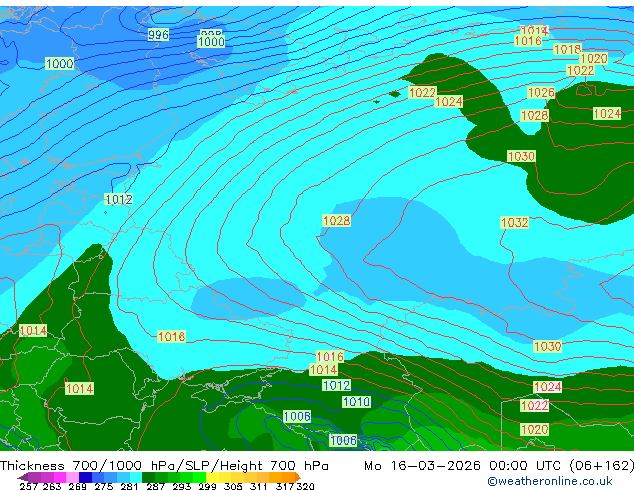The height and width of the screenshot is (490, 634).
Task: Click the legend value 311
Action: click(259, 486)
